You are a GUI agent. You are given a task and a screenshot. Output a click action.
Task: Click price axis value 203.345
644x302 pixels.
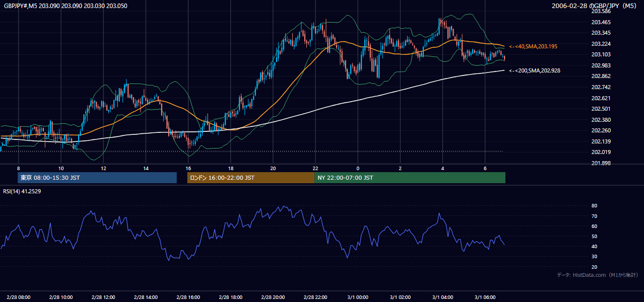pos(601,33)
